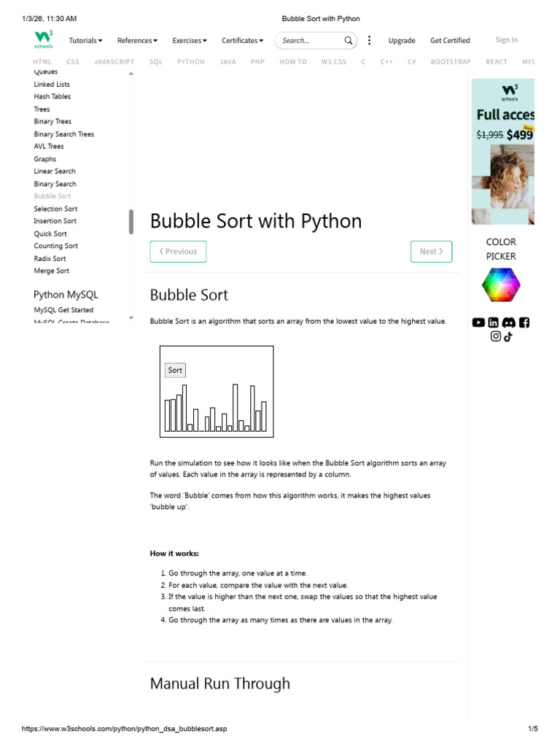The image size is (560, 747).
Task: Open the hexagonal Color Picker
Action: 501,285
